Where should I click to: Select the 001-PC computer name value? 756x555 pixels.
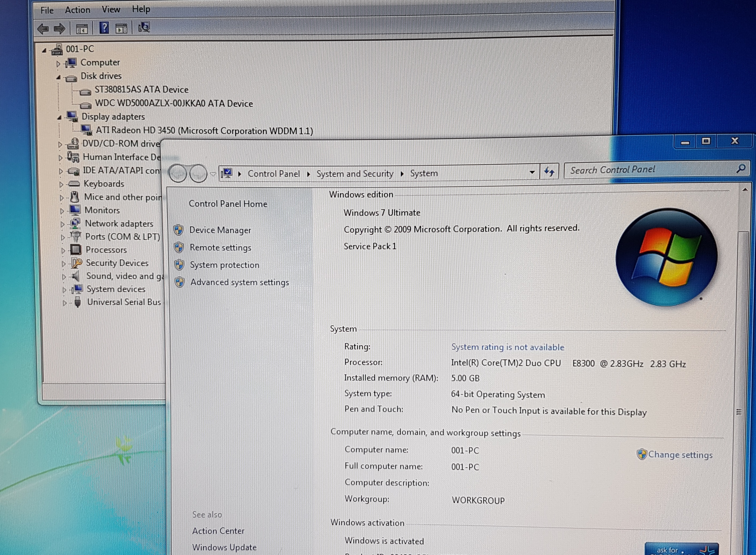click(465, 451)
